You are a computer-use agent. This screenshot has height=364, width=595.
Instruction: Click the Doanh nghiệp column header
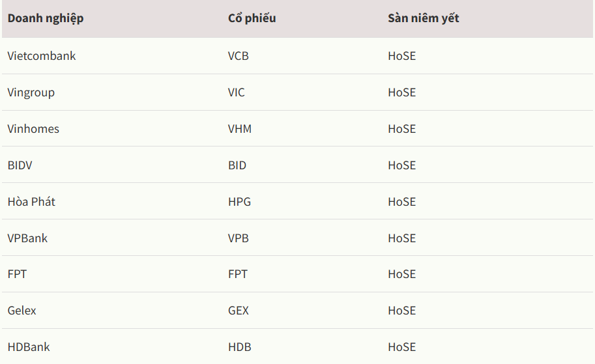46,19
